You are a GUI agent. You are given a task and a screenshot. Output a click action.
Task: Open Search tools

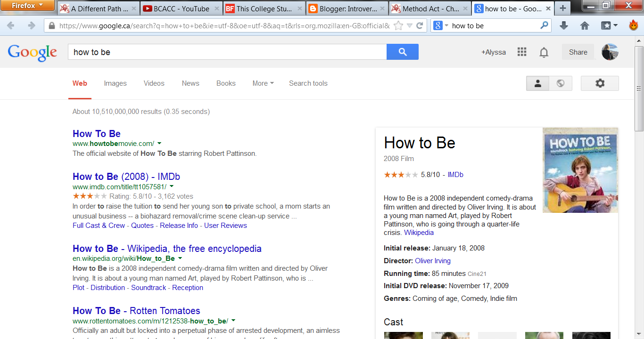(x=308, y=83)
